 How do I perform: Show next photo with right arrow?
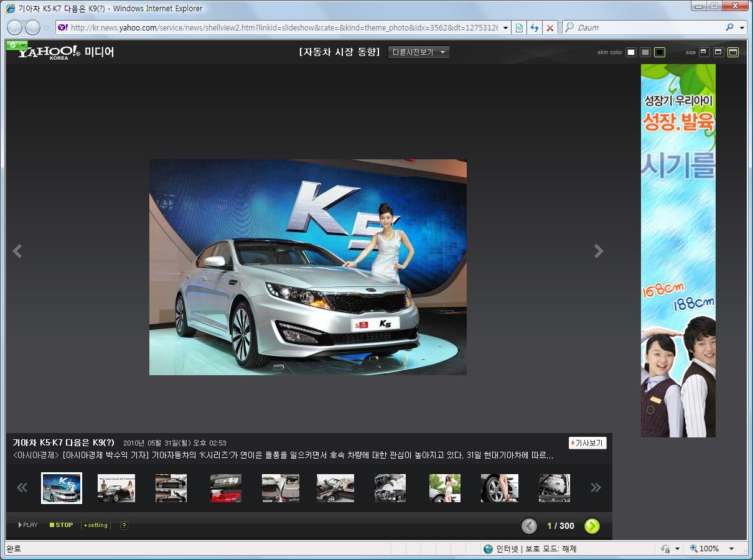599,251
